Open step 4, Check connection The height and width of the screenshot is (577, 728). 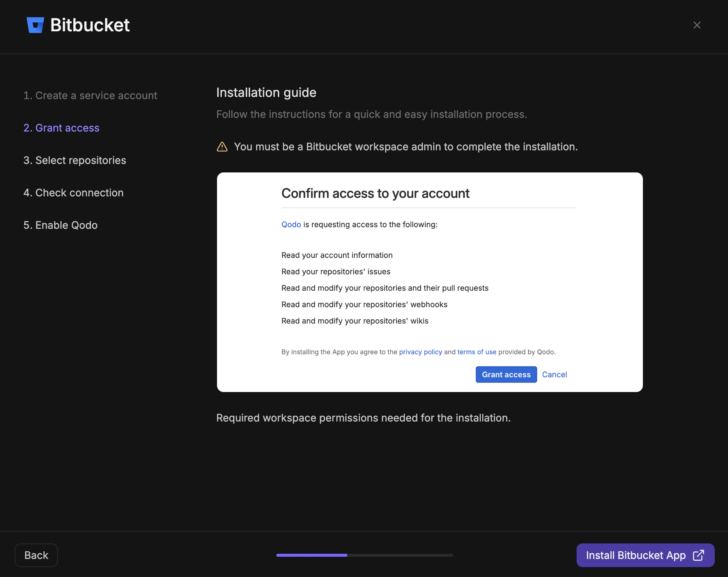73,193
